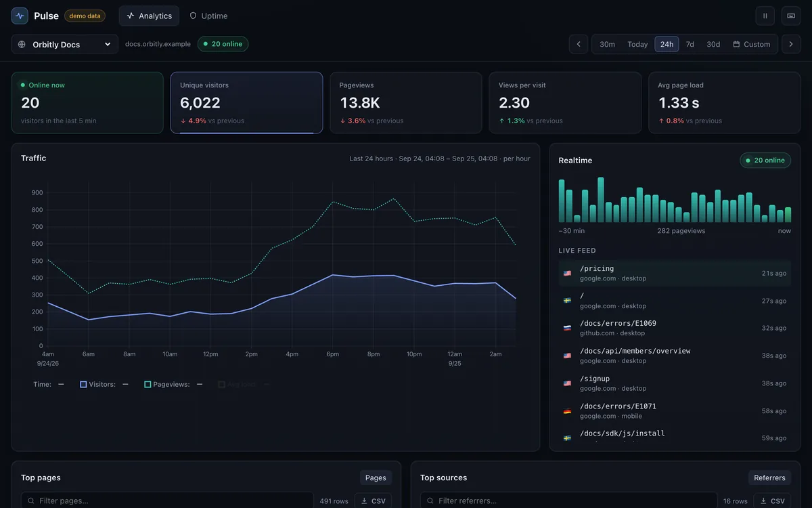This screenshot has width=812, height=508.
Task: Click the tallest bar in Realtime chart
Action: coord(601,200)
